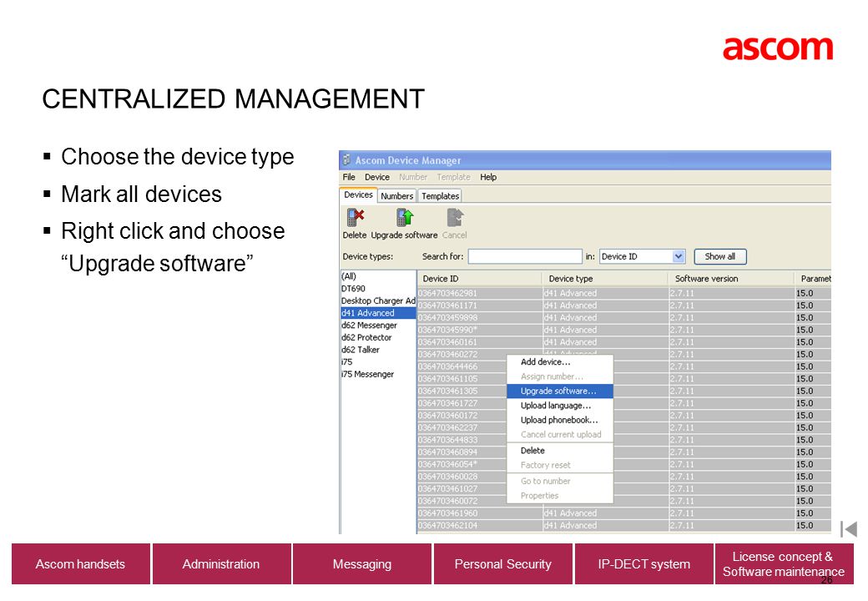The width and height of the screenshot is (868, 601).
Task: Choose Upload phonebook… in context menu
Action: pyautogui.click(x=560, y=420)
